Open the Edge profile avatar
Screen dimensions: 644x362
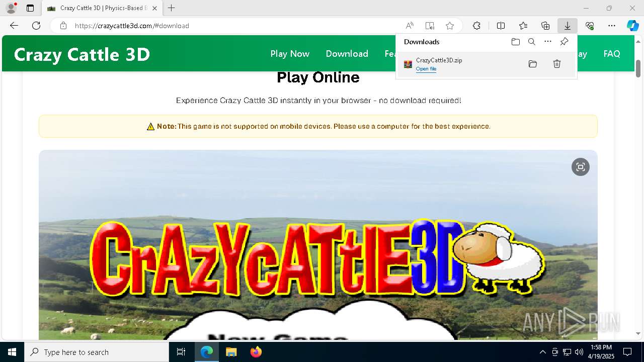point(11,8)
